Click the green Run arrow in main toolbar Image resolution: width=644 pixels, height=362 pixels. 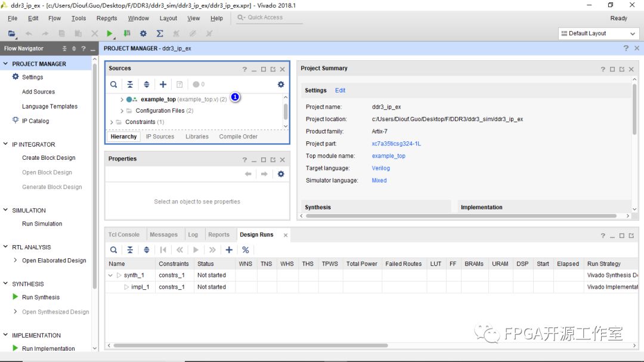(x=110, y=34)
